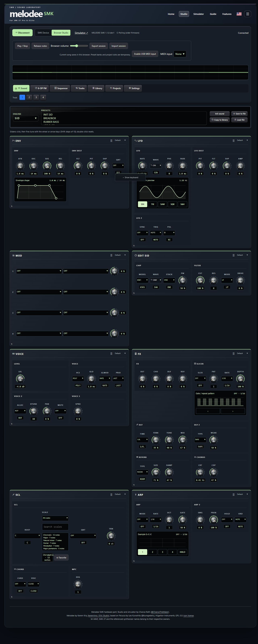Click the US flag language icon
This screenshot has width=258, height=644.
(239, 14)
